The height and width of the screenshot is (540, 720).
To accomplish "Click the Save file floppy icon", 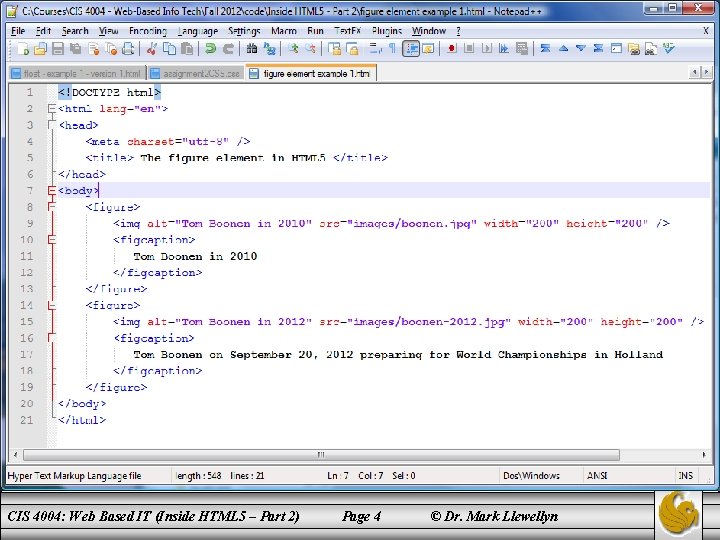I will point(58,48).
